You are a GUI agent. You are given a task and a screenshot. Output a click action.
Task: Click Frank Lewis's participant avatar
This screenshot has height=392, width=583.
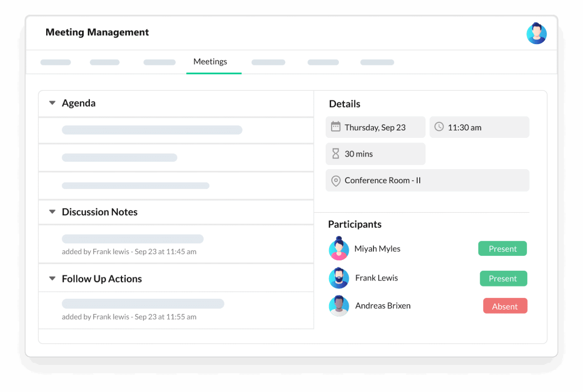tap(339, 278)
